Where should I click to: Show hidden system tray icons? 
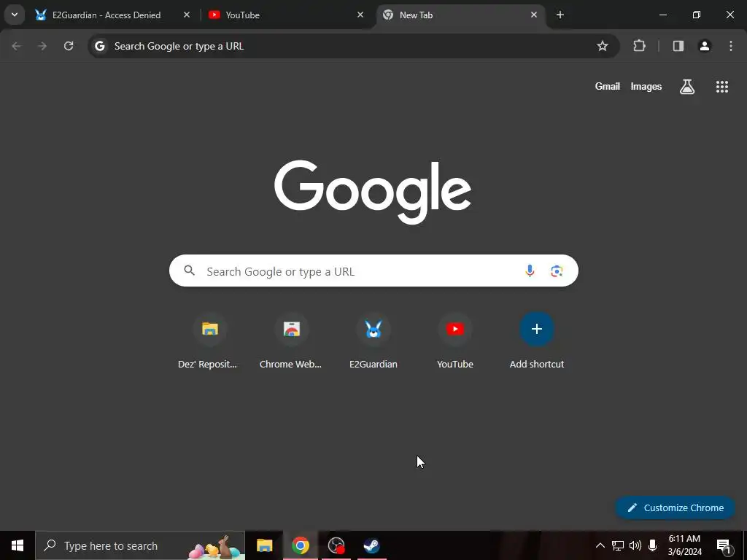click(x=600, y=545)
